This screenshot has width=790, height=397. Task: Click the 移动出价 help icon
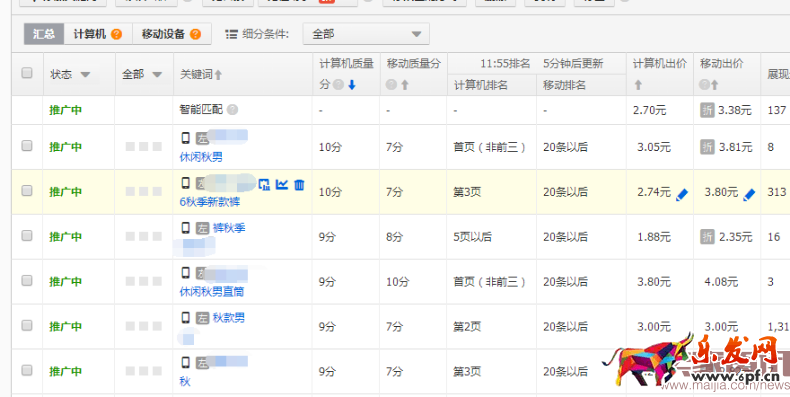[x=704, y=85]
